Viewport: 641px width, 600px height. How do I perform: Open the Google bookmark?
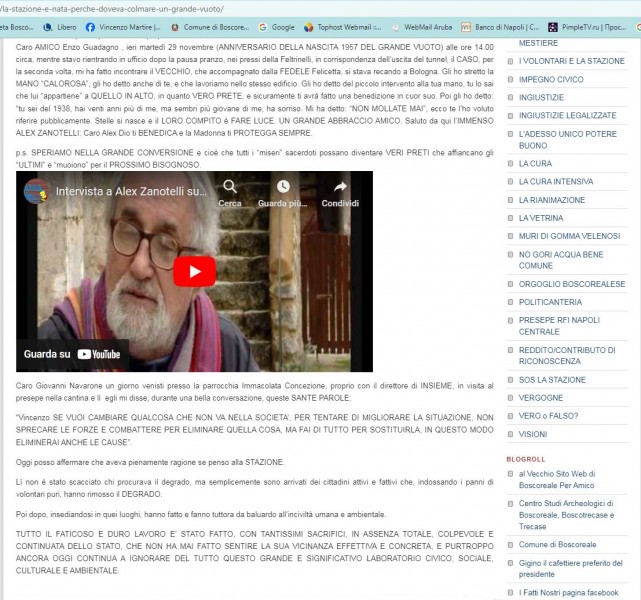(277, 27)
